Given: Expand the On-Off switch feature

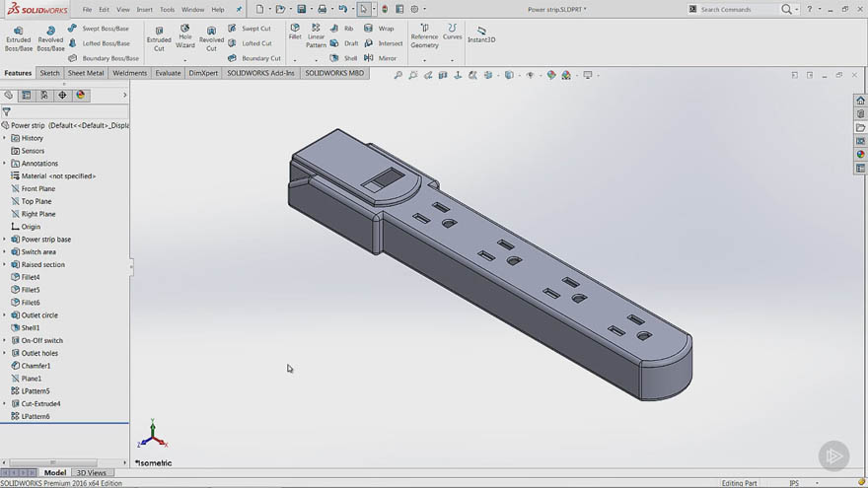Looking at the screenshot, I should tap(4, 340).
